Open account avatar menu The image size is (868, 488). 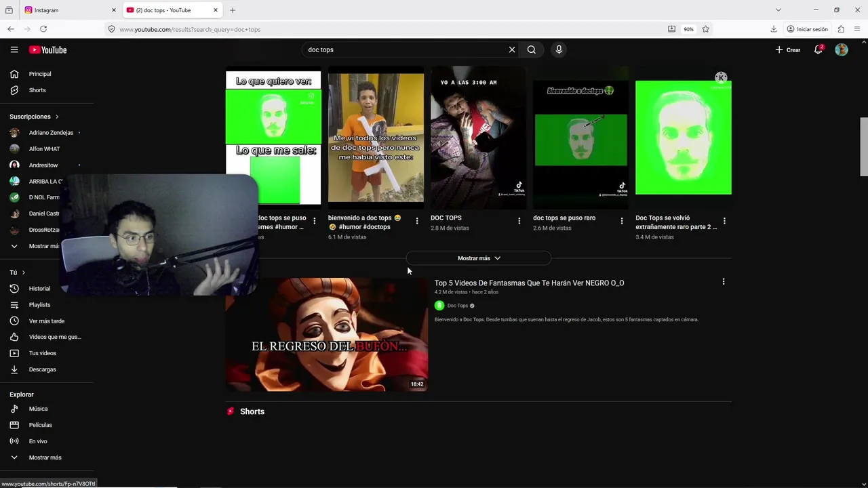pyautogui.click(x=842, y=49)
